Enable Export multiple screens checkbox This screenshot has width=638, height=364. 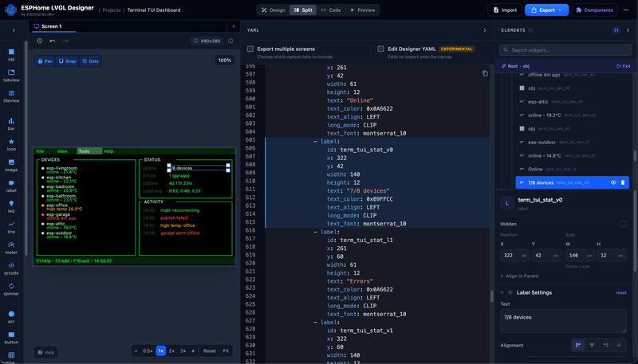[x=250, y=49]
